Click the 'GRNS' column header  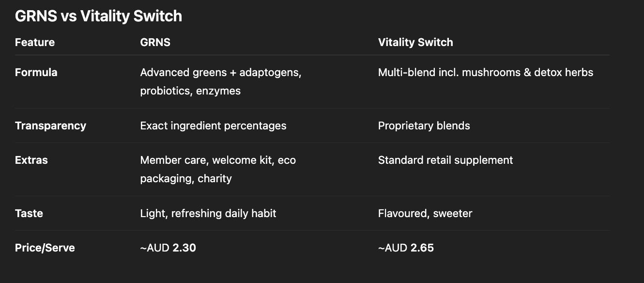(x=155, y=42)
